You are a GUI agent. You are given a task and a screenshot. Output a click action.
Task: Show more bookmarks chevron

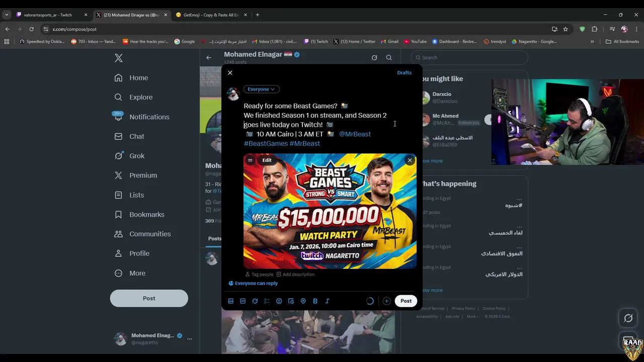[592, 42]
